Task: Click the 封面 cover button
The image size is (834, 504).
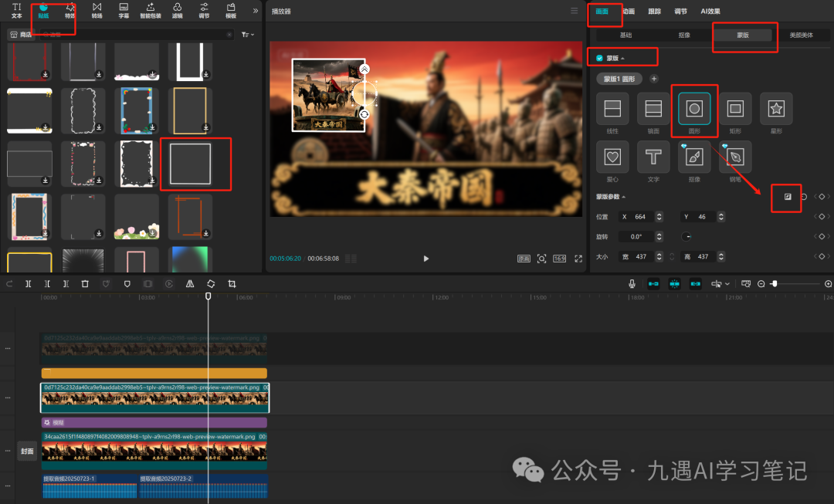Action: [27, 452]
